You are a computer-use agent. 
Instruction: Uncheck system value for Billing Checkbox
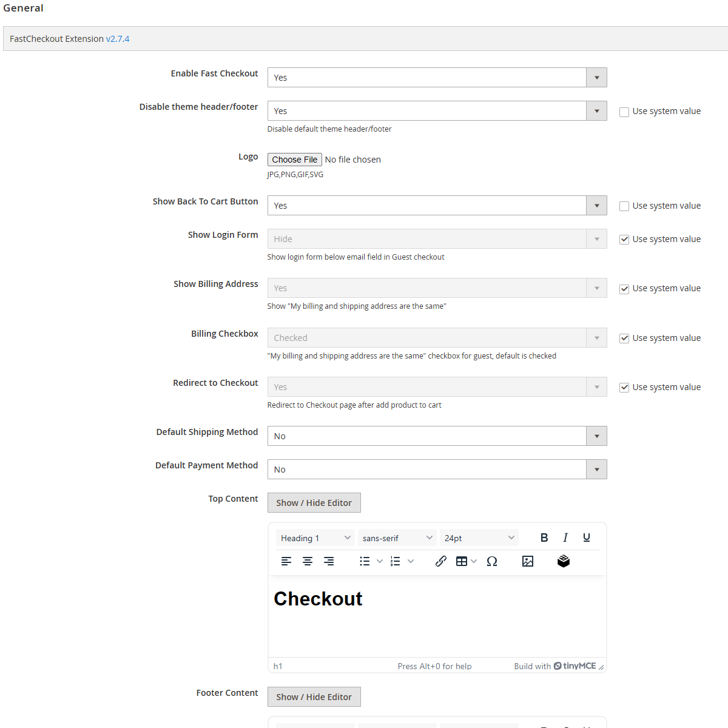pyautogui.click(x=624, y=339)
